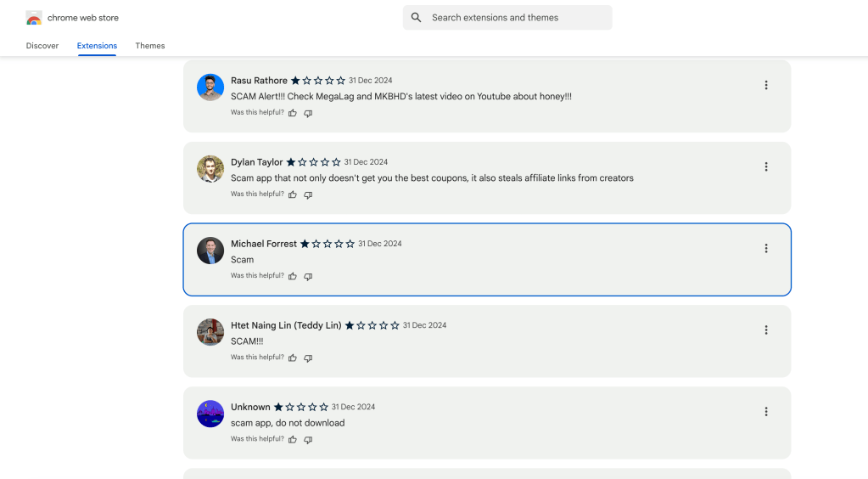The height and width of the screenshot is (479, 868).
Task: Dislike Michael Forrest's review
Action: coord(308,276)
